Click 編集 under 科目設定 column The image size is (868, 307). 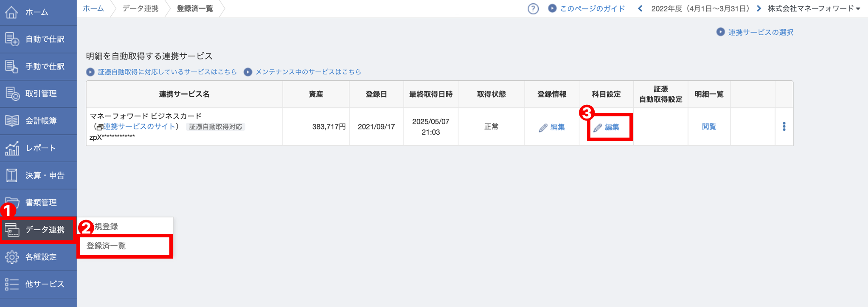[607, 127]
